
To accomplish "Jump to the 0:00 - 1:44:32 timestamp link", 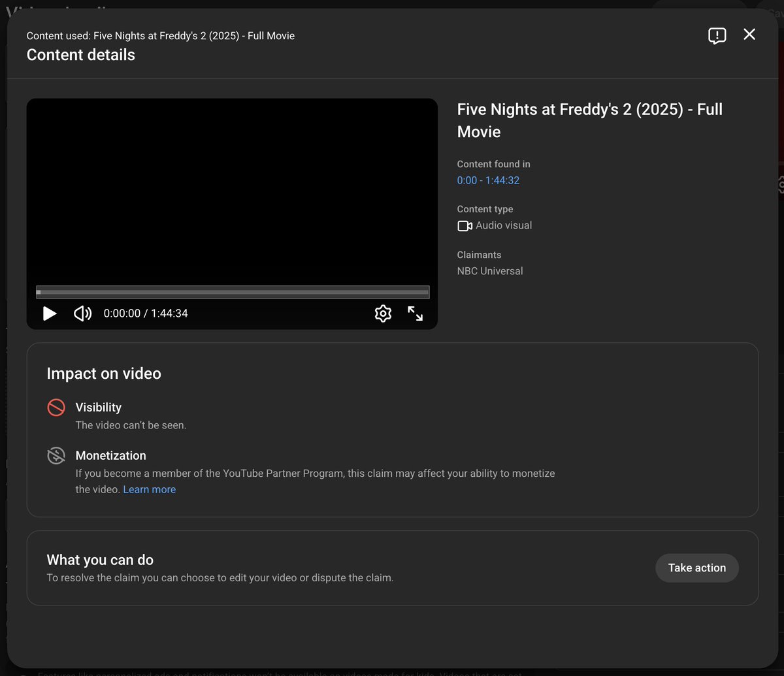I will (488, 180).
